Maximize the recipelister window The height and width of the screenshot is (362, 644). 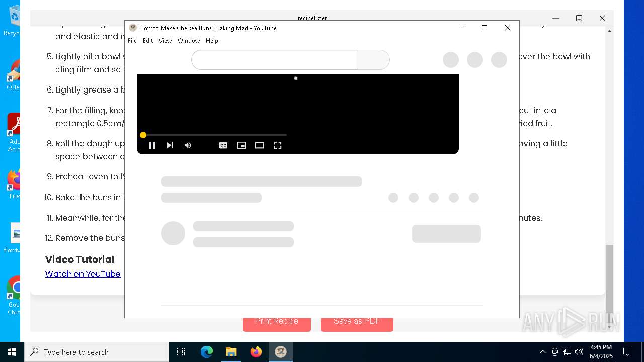[579, 18]
